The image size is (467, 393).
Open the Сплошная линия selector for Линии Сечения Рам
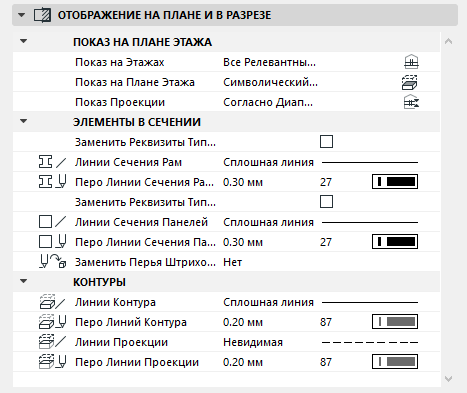tap(320, 162)
